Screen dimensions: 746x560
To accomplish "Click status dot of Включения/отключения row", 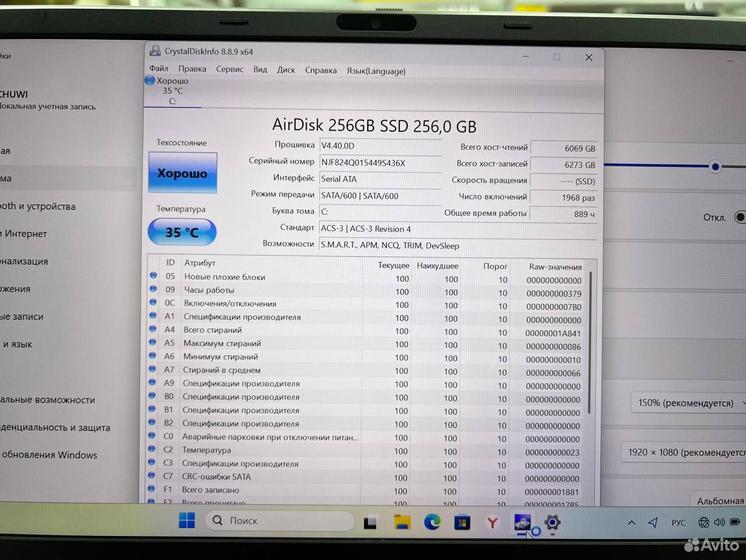I will [153, 302].
